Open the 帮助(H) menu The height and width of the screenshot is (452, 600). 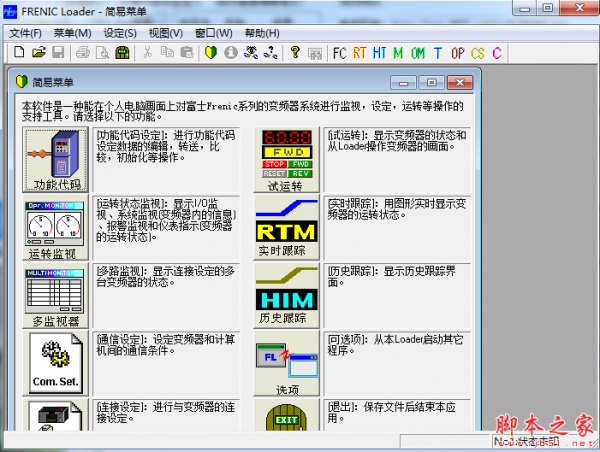point(262,33)
